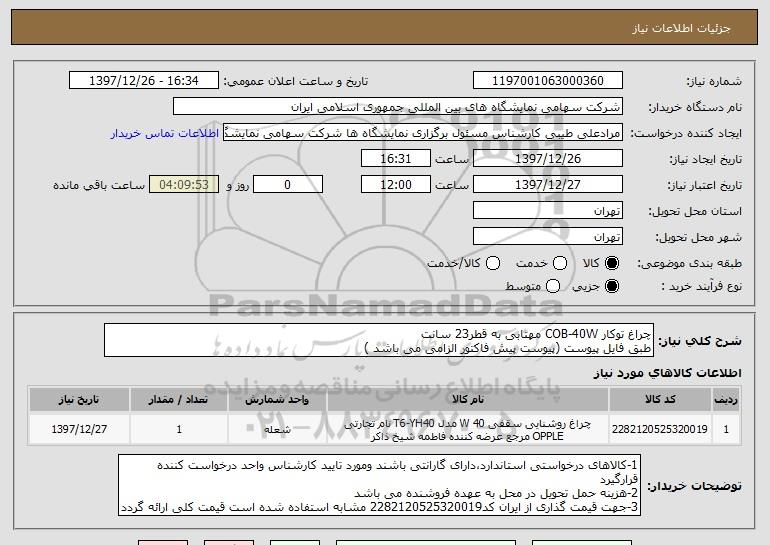Image resolution: width=770 pixels, height=545 pixels.
Task: Click the validity time field 12:00
Action: (396, 185)
